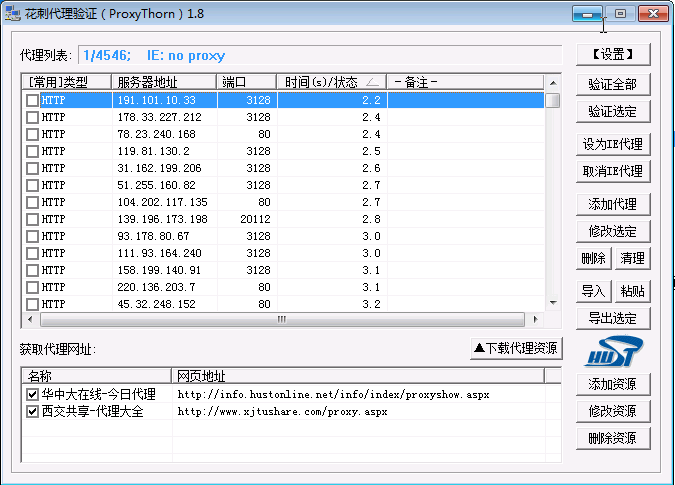Image resolution: width=675 pixels, height=485 pixels.
Task: Tick checkbox for proxy 93.178.80.67
Action: (x=32, y=236)
